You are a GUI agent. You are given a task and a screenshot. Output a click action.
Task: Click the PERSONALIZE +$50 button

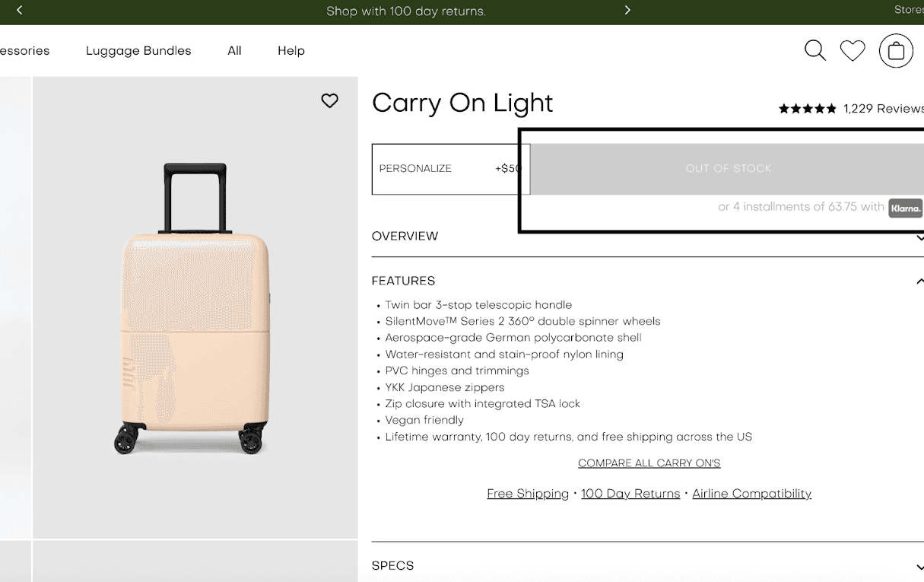click(451, 169)
